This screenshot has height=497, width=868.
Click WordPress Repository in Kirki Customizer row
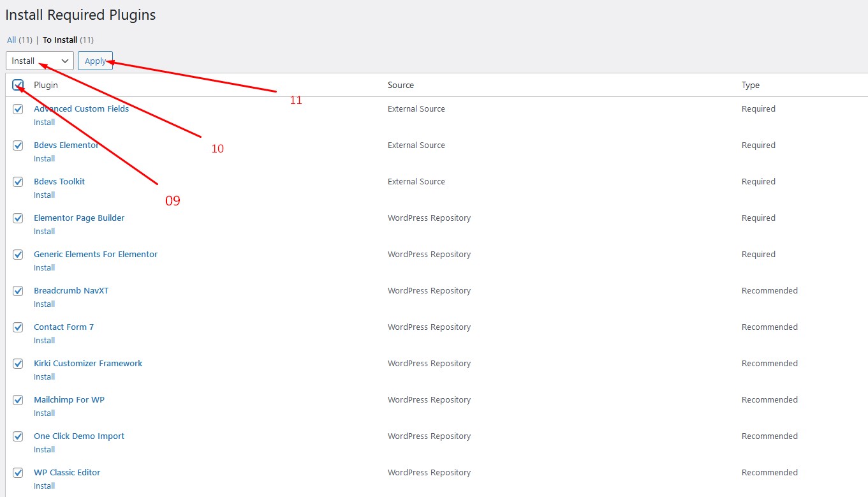coord(429,363)
